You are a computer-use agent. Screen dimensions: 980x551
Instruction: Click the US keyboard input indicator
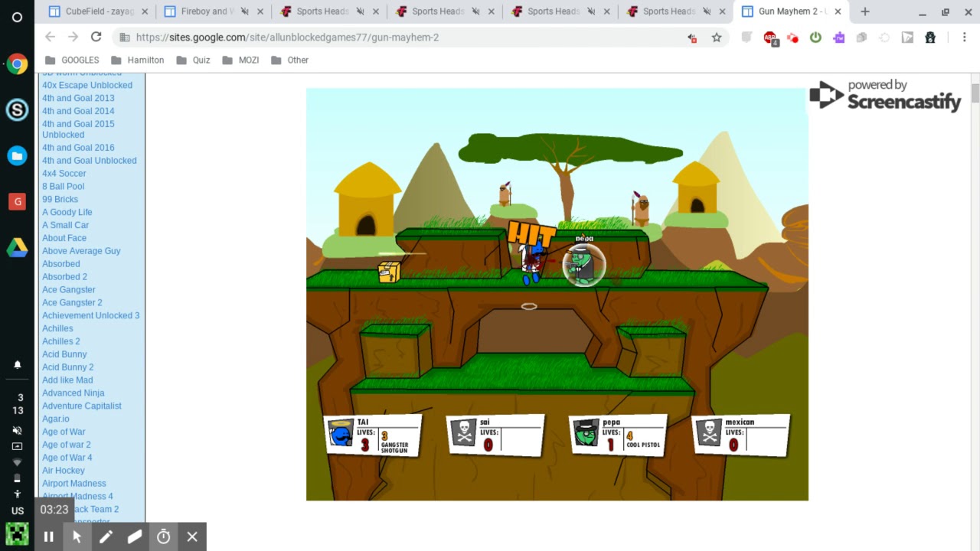coord(18,510)
